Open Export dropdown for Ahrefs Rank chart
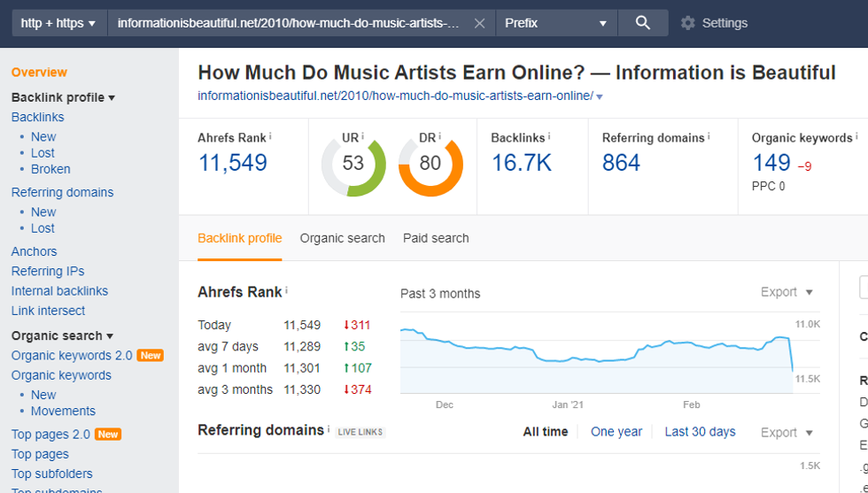This screenshot has height=493, width=868. pyautogui.click(x=787, y=292)
